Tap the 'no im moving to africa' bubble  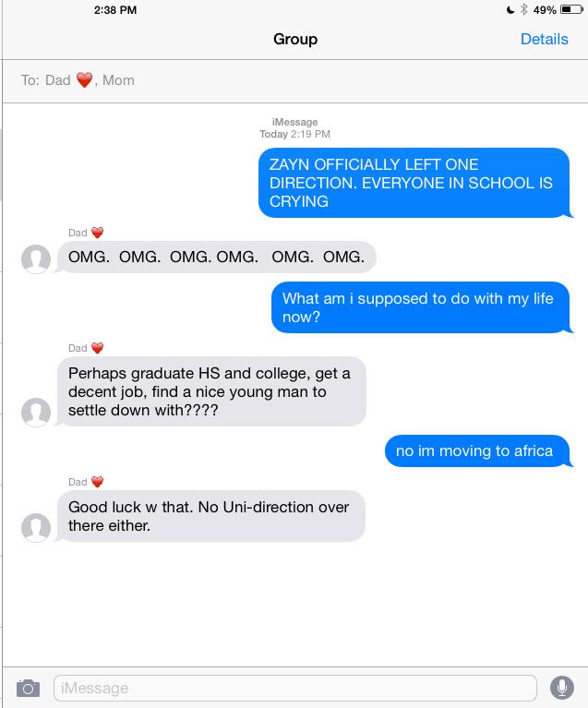(x=478, y=450)
